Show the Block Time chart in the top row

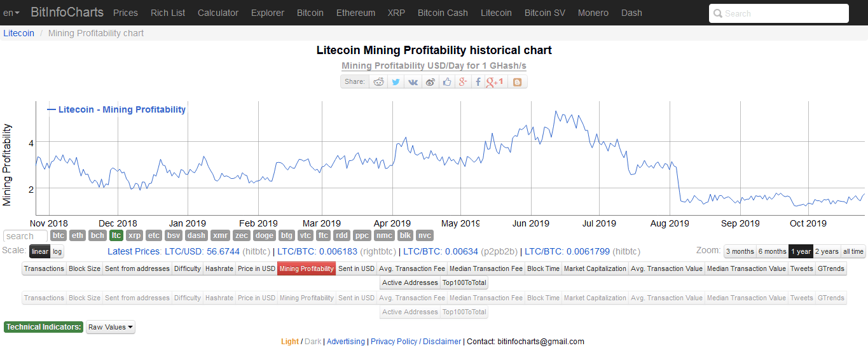tap(544, 268)
